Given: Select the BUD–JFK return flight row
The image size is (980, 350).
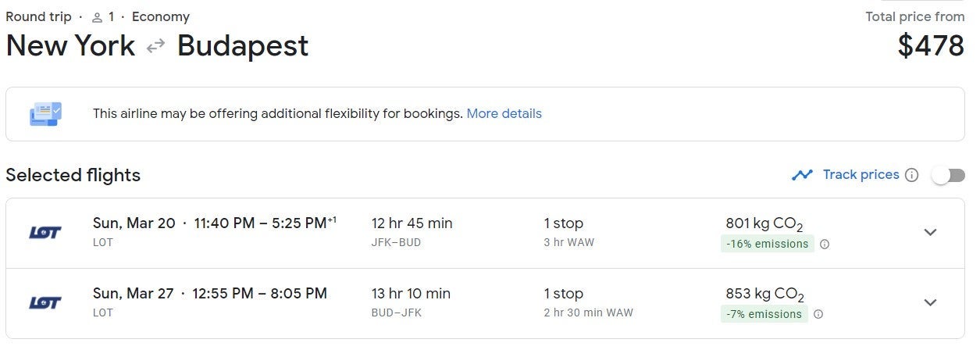Looking at the screenshot, I should (469, 303).
